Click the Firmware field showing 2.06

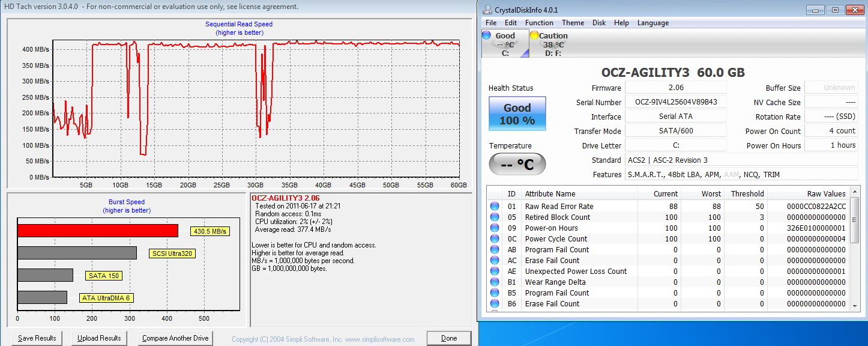675,88
